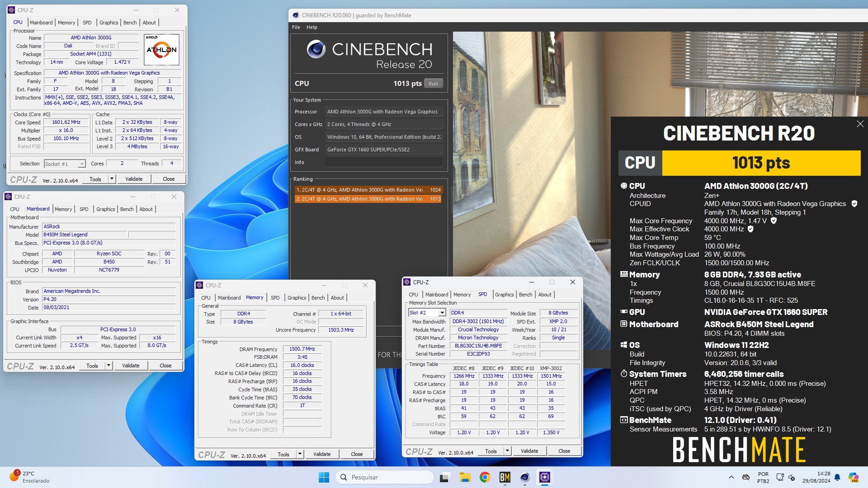The image size is (868, 488).
Task: Open Mainboard tab in the SPD CPU-Z window
Action: pyautogui.click(x=437, y=295)
